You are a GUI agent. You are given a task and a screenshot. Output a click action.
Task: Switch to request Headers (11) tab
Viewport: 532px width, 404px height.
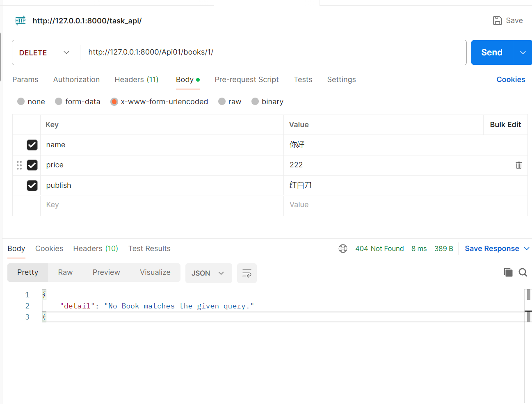tap(137, 80)
